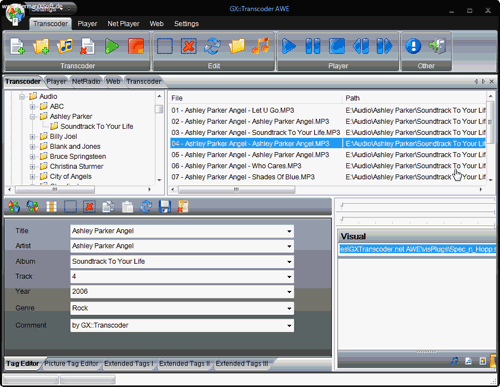Click the previous track button in Player group
This screenshot has width=500, height=387.
(x=361, y=46)
